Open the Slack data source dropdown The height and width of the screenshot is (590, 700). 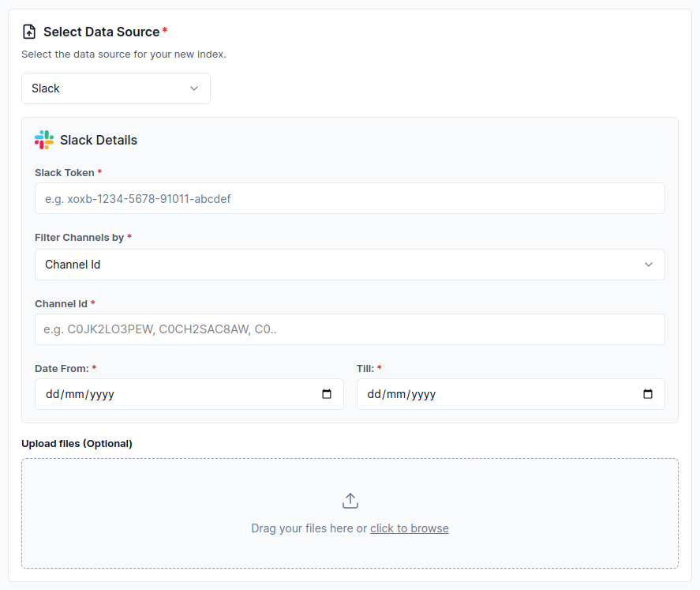pos(116,88)
